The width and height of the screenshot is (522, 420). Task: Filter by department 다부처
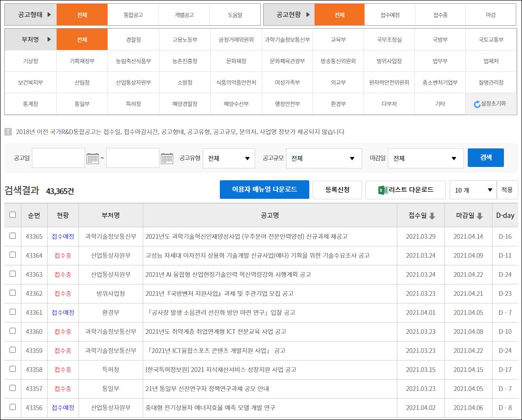click(x=389, y=104)
